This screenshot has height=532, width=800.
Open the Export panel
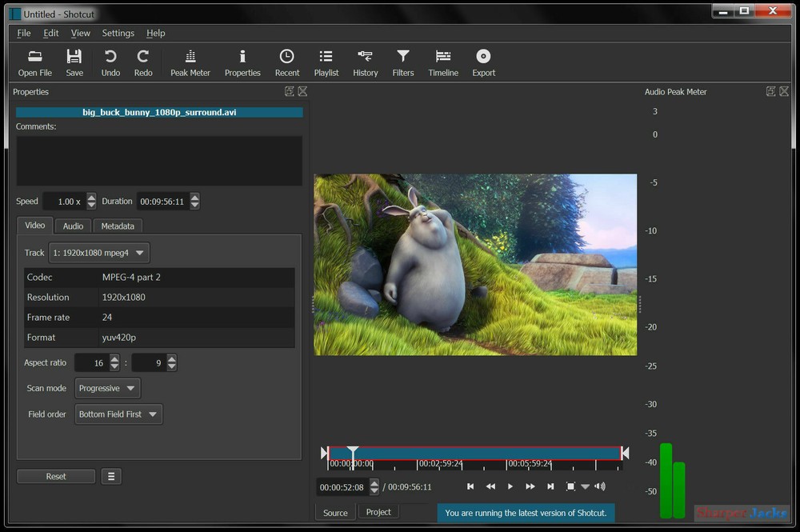(483, 62)
